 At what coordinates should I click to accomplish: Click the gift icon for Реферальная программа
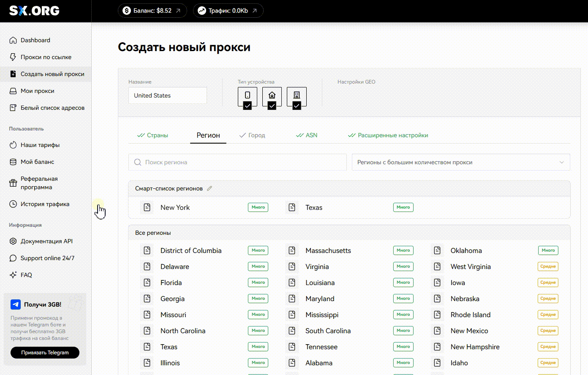[x=13, y=183]
